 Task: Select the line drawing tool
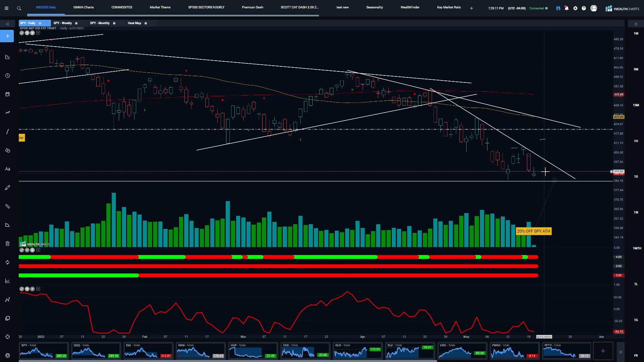coord(7,131)
